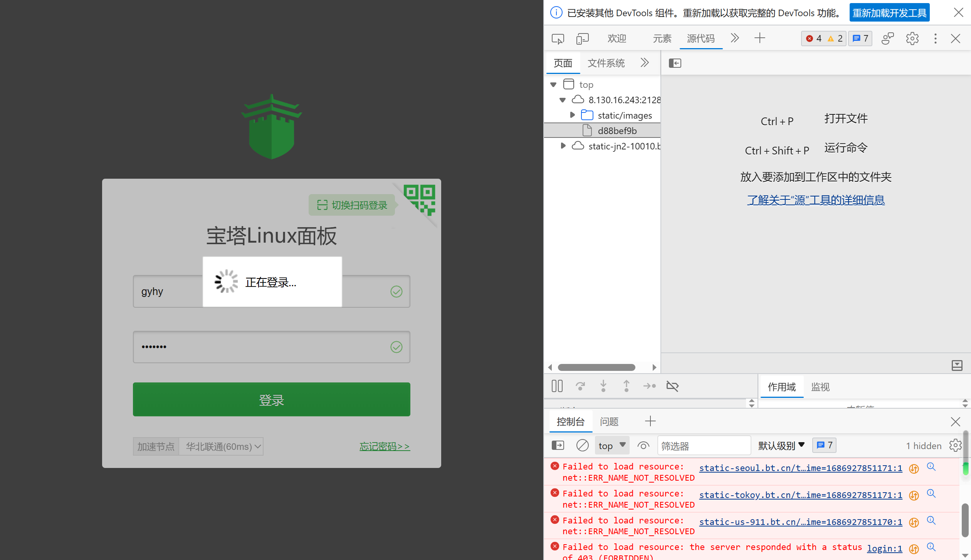Image resolution: width=971 pixels, height=560 pixels.
Task: Collapse the top frame tree node
Action: 553,85
